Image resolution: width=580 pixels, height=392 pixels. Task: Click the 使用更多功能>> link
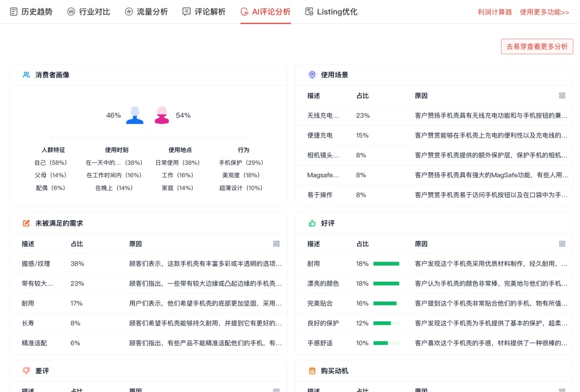click(544, 12)
